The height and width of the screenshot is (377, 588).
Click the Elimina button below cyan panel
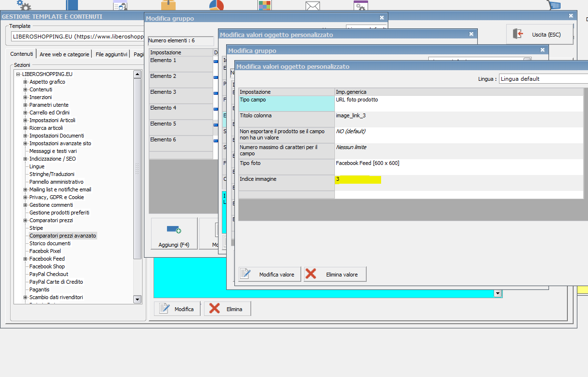[x=228, y=309]
